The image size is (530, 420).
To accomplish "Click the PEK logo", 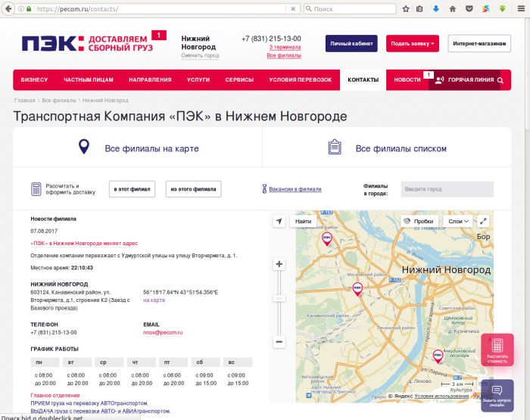I will [53, 44].
